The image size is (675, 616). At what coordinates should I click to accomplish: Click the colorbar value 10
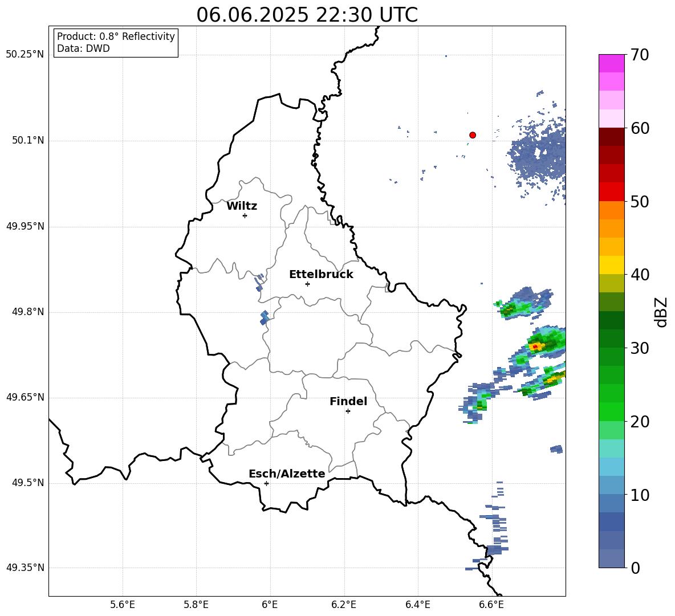click(x=640, y=495)
